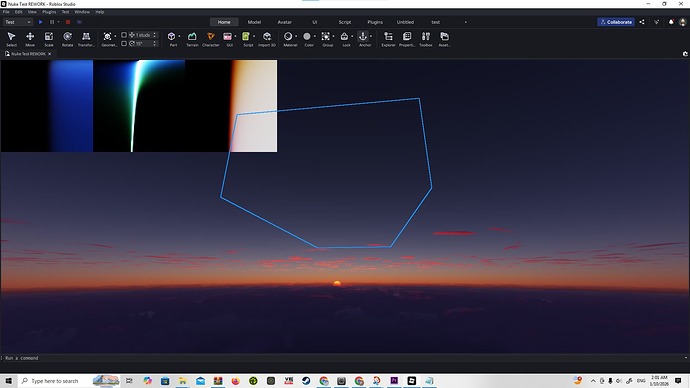Stop the playtest with the red button
This screenshot has height=388, width=690.
(x=68, y=22)
